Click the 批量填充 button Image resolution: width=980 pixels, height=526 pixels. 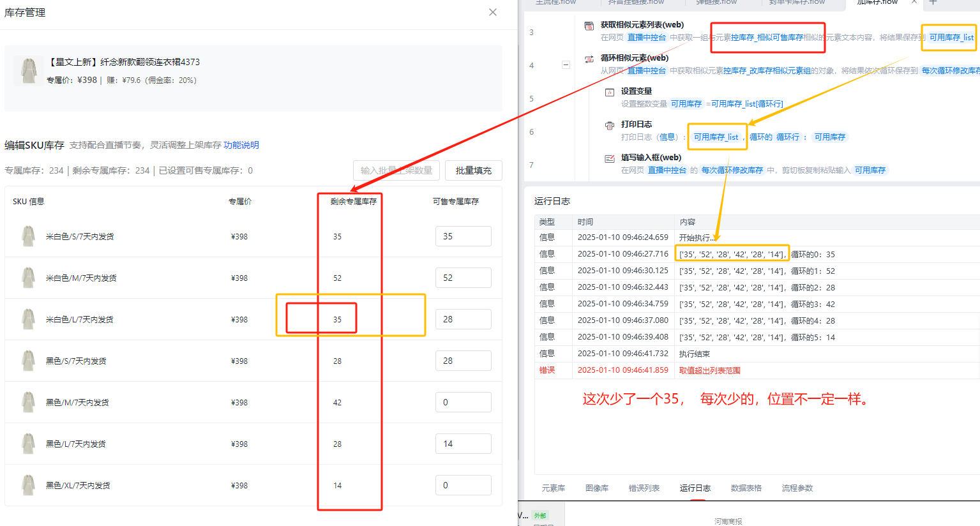[x=473, y=170]
